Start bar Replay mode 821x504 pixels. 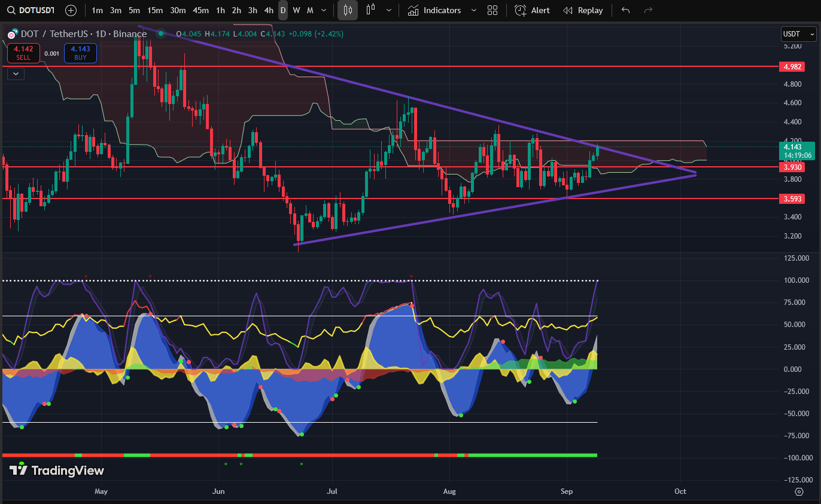pyautogui.click(x=583, y=10)
